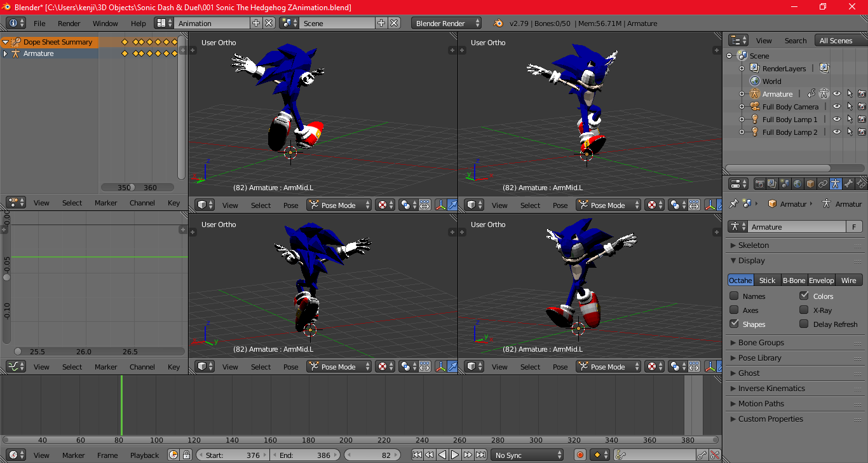Open the Object properties cube tab icon
The width and height of the screenshot is (868, 463).
(810, 184)
